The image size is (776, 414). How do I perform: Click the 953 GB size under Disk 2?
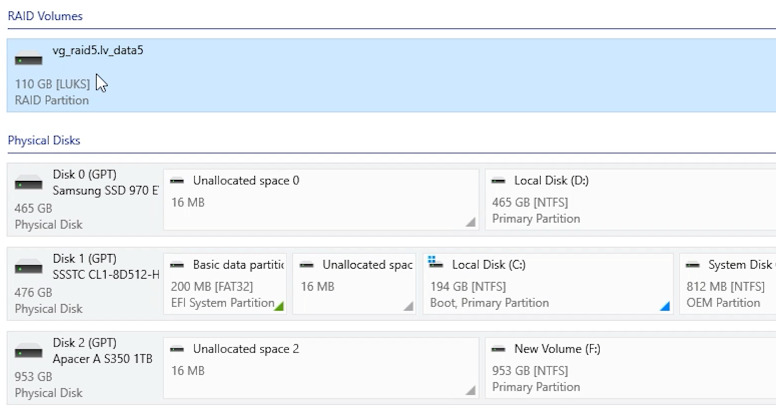[33, 376]
